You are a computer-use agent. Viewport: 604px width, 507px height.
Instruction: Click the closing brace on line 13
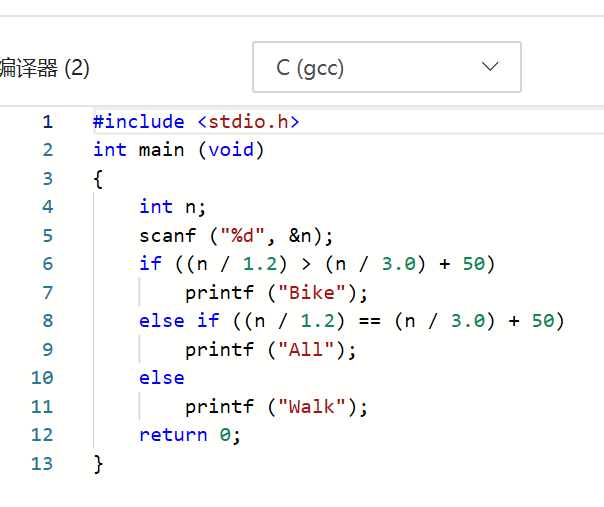tap(98, 463)
